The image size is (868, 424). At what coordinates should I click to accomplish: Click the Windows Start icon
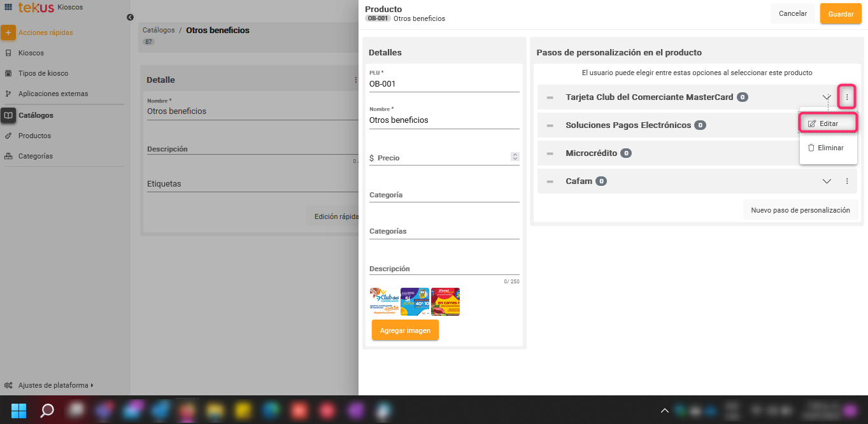(x=18, y=411)
